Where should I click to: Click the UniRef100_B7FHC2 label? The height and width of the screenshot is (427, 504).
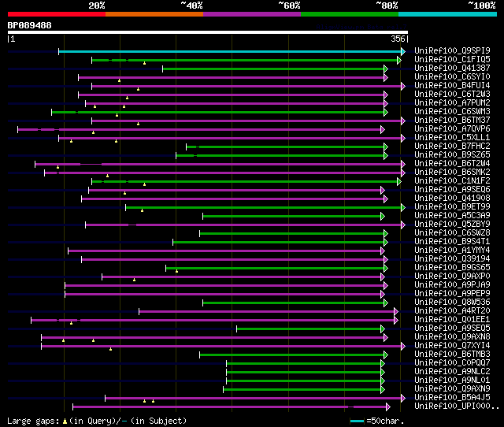(x=452, y=147)
